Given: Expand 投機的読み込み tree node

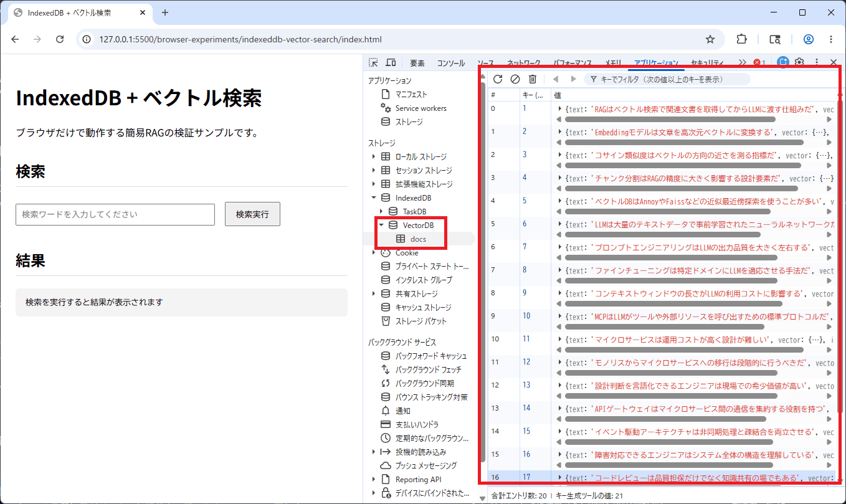Looking at the screenshot, I should (x=374, y=452).
